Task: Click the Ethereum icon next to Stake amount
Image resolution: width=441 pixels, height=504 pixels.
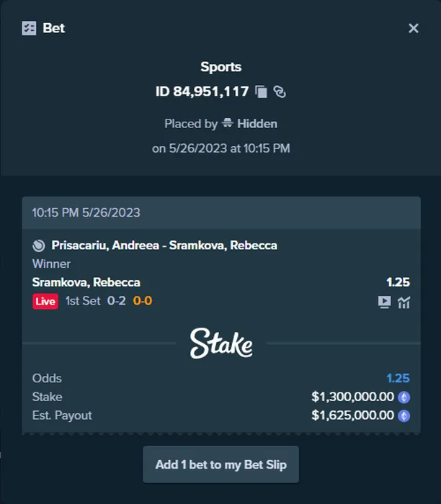Action: point(404,397)
